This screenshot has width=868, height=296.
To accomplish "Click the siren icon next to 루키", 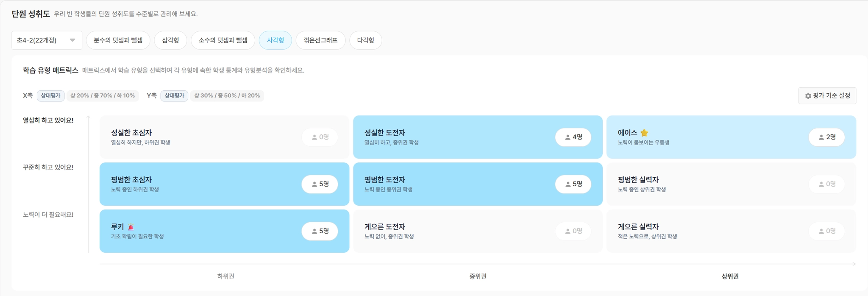I will click(x=131, y=227).
